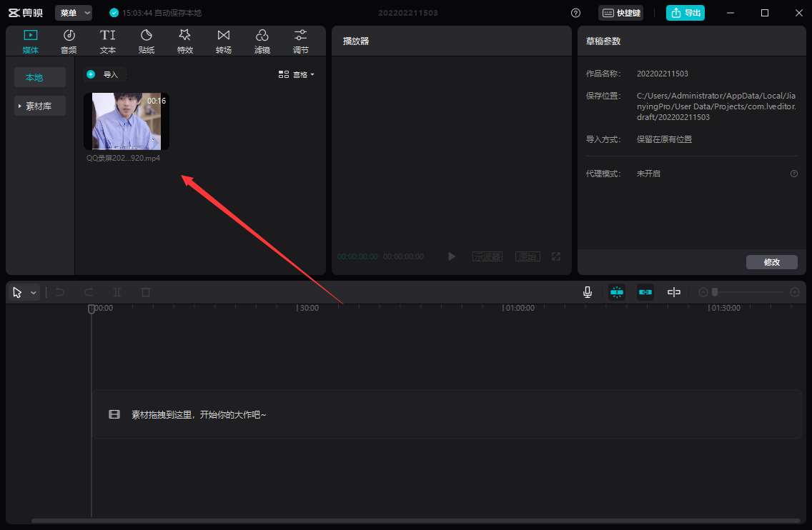The height and width of the screenshot is (530, 812).
Task: Click the 修改 (Modify) button in draft parameters
Action: pyautogui.click(x=772, y=261)
